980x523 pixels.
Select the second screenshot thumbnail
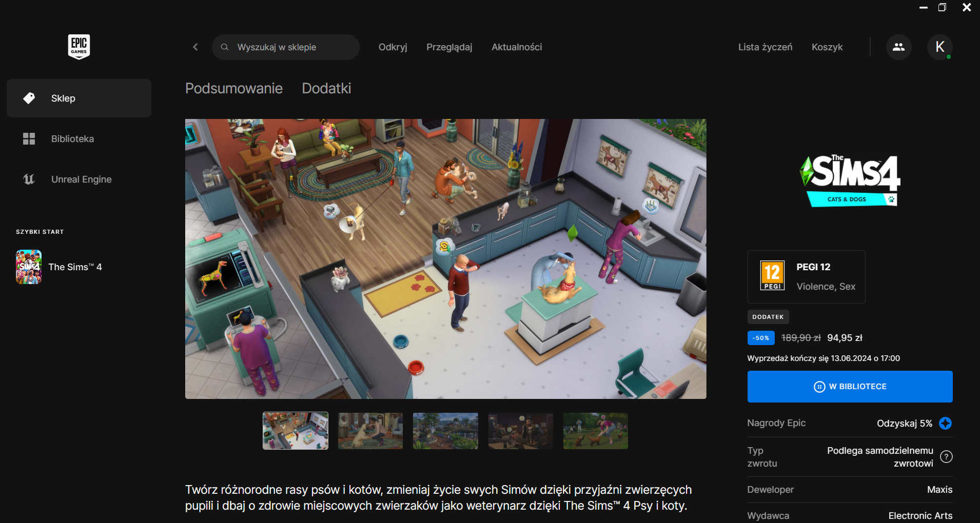[370, 431]
